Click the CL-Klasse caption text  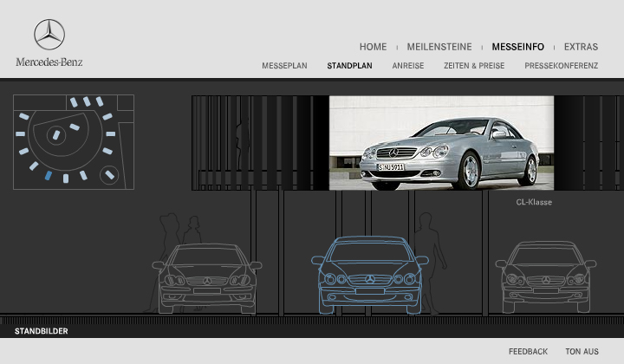coord(534,202)
